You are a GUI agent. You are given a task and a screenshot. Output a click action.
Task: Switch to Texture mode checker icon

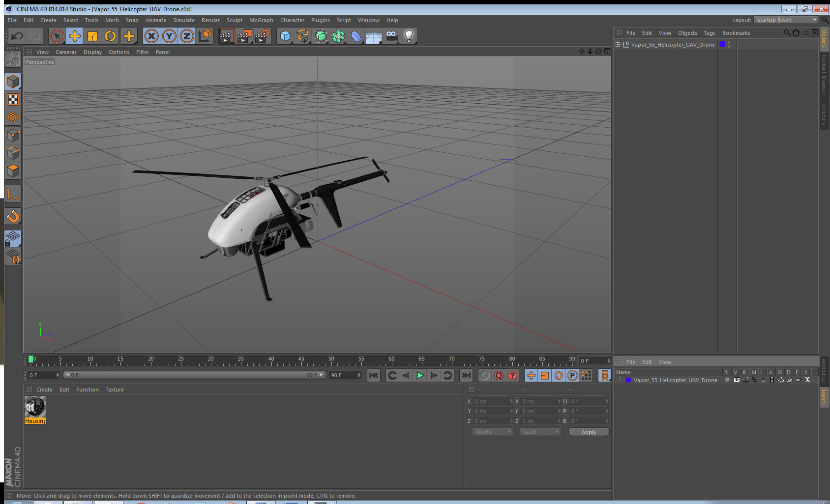13,100
